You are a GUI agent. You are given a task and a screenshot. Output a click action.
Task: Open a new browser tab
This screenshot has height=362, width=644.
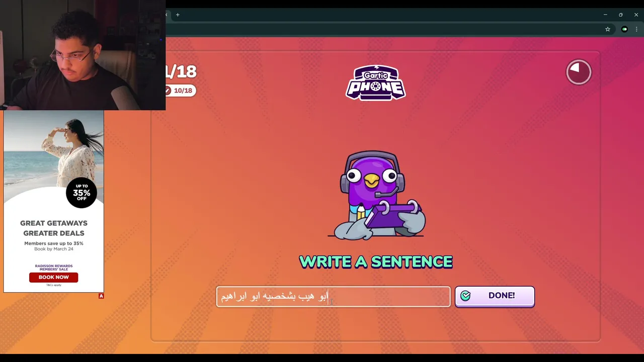click(x=178, y=15)
